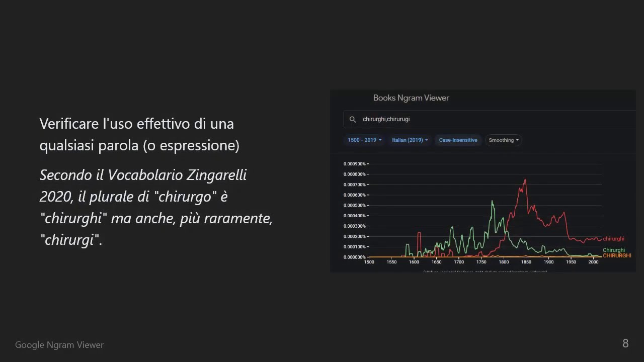Click the slide number 8
This screenshot has height=362, width=644.
pos(625,343)
